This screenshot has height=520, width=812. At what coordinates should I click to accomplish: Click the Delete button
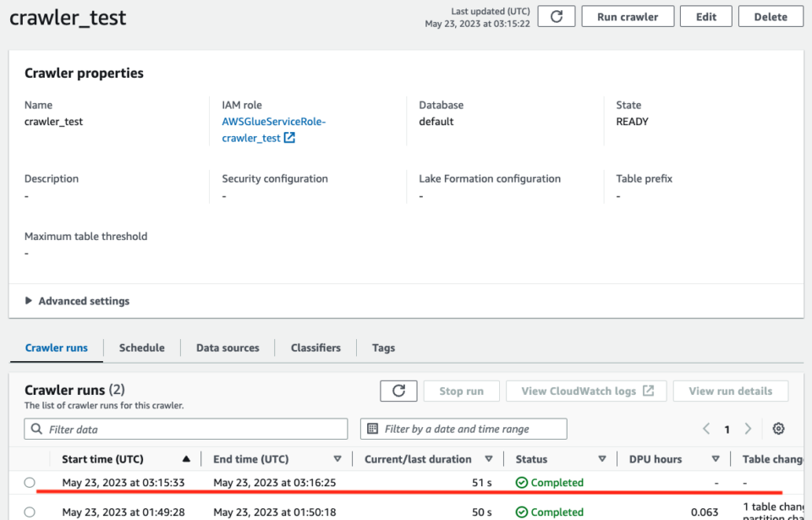coord(771,17)
